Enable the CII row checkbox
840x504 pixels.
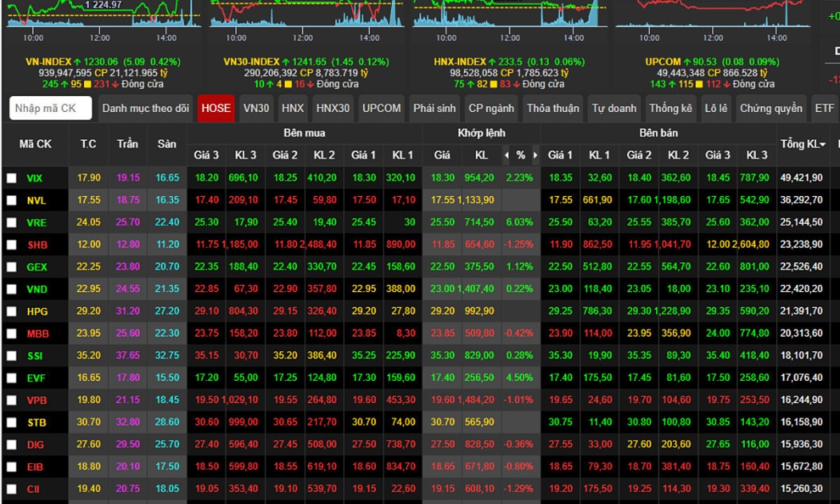point(11,489)
